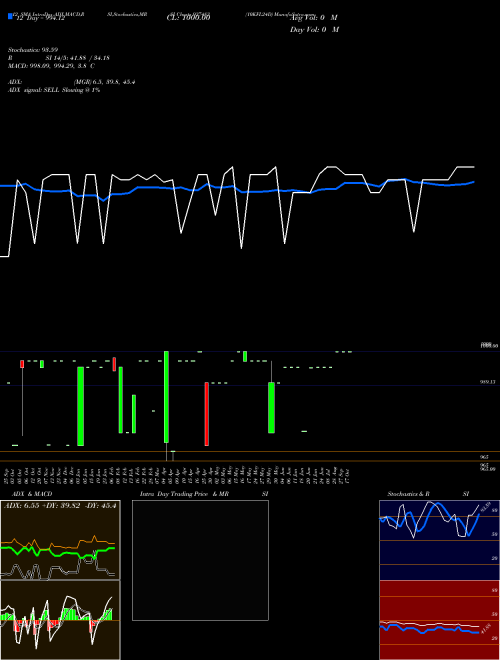The height and width of the screenshot is (660, 500).
Task: Click the blue moving average line
Action: coord(237,188)
